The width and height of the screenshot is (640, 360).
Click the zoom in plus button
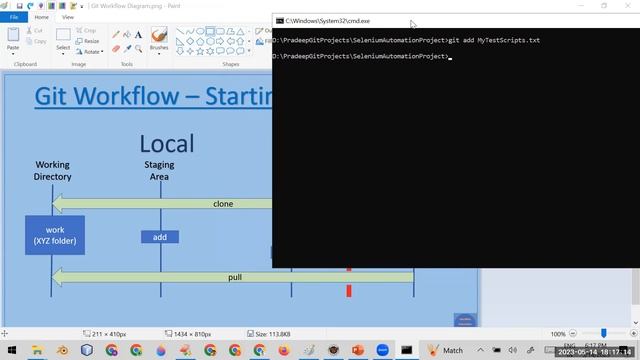point(633,333)
